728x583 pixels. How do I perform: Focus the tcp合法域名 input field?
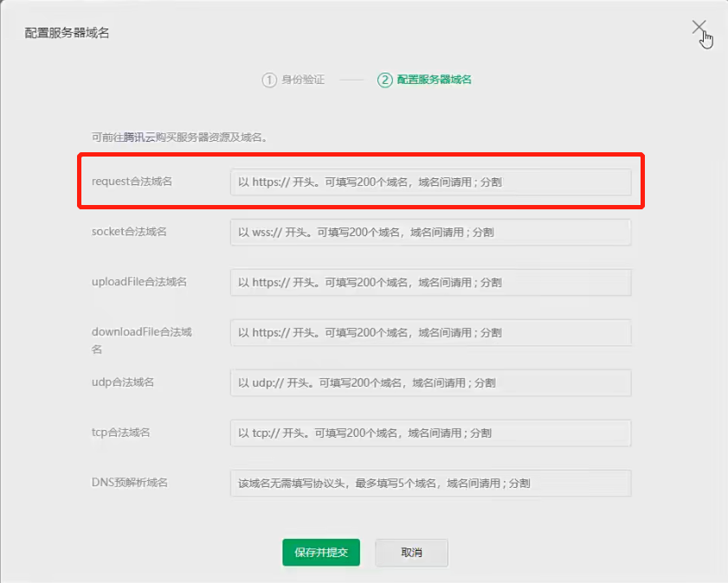pyautogui.click(x=430, y=433)
